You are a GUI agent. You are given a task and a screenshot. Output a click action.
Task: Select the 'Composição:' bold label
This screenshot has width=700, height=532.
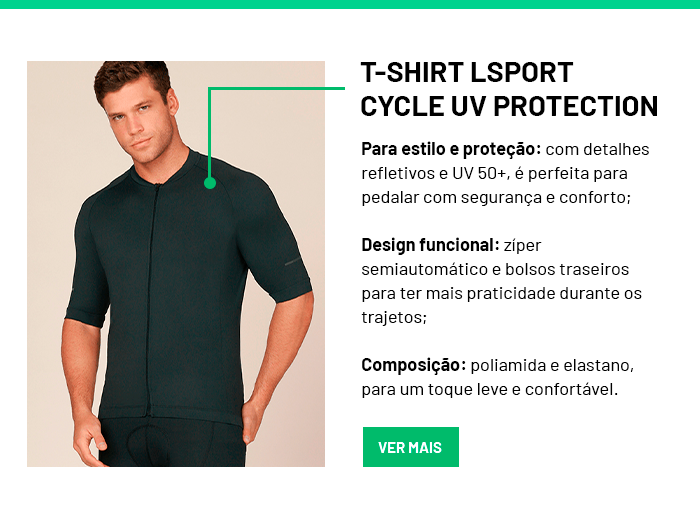(x=414, y=365)
